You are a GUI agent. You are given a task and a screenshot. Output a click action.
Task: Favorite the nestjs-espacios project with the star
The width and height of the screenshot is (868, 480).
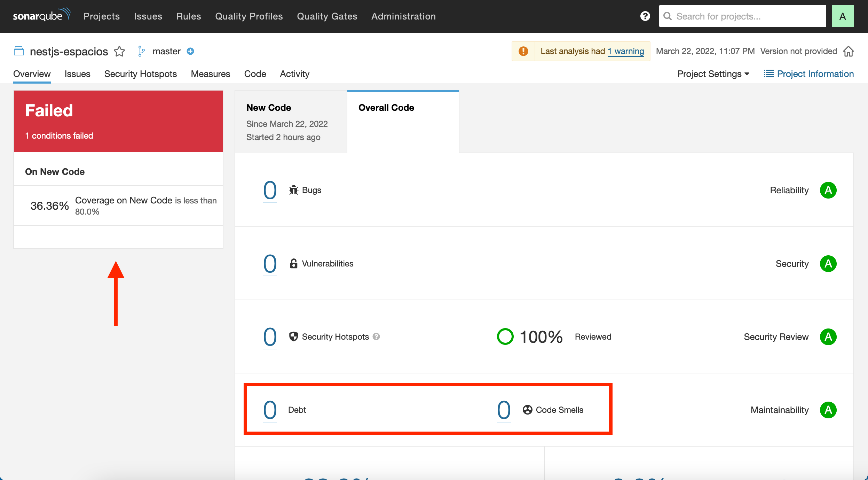pyautogui.click(x=119, y=52)
